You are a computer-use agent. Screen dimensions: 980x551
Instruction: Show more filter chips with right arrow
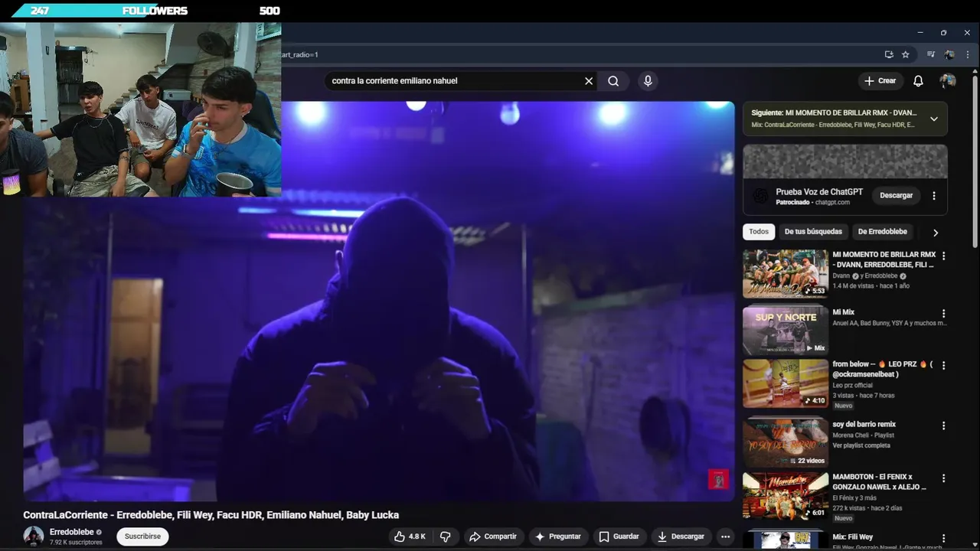click(935, 233)
